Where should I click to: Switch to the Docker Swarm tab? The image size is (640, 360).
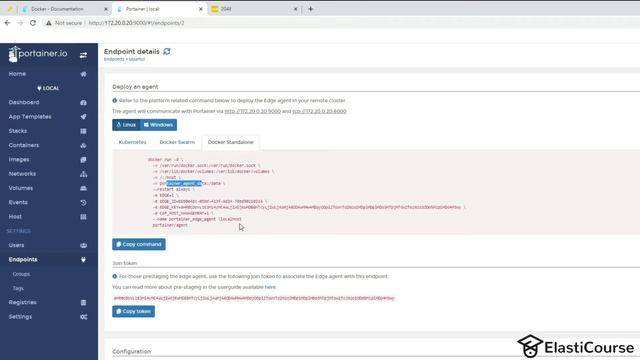(x=177, y=142)
